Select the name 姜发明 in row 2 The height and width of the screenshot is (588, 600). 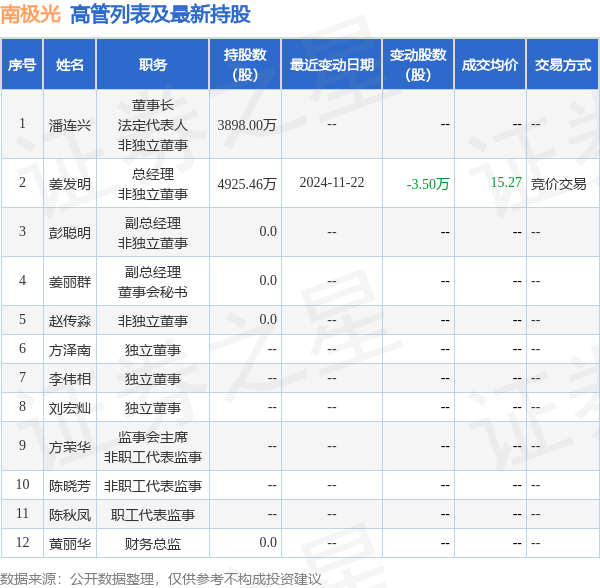coord(70,183)
